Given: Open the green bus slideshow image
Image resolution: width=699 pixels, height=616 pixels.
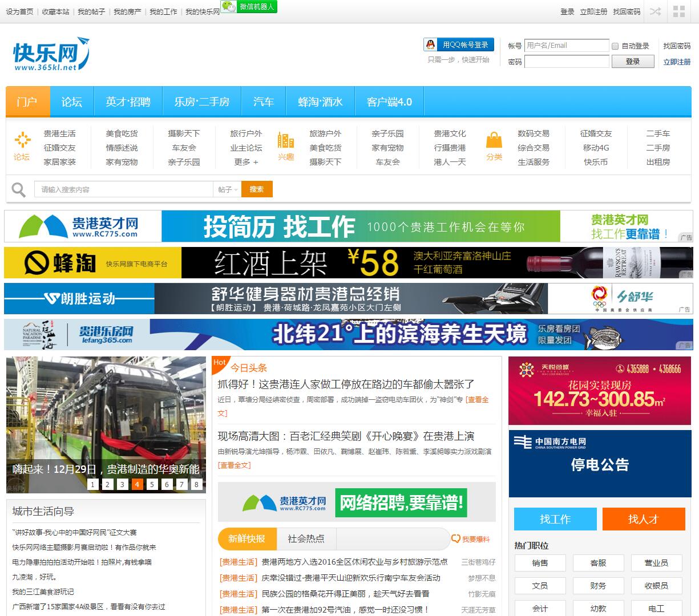Looking at the screenshot, I should 106,425.
